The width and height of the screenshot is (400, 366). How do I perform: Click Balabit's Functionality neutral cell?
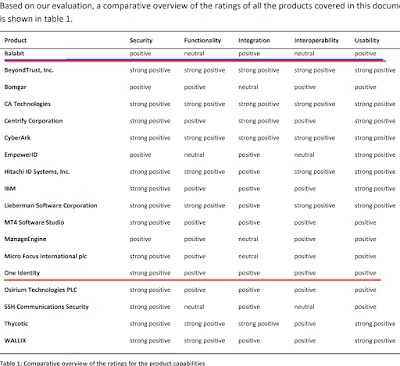click(194, 53)
